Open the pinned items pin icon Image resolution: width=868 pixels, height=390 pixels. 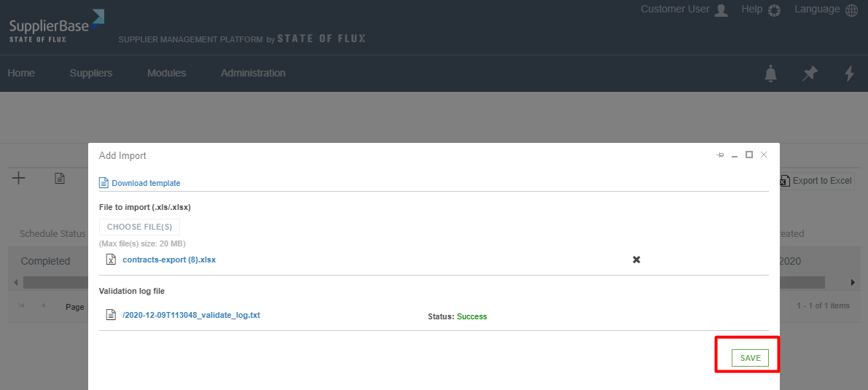810,74
